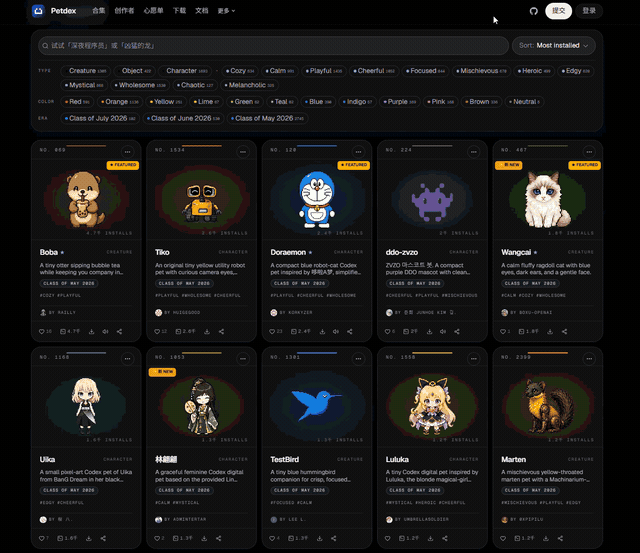The width and height of the screenshot is (640, 553).
Task: Toggle the Character type filter
Action: tap(185, 71)
